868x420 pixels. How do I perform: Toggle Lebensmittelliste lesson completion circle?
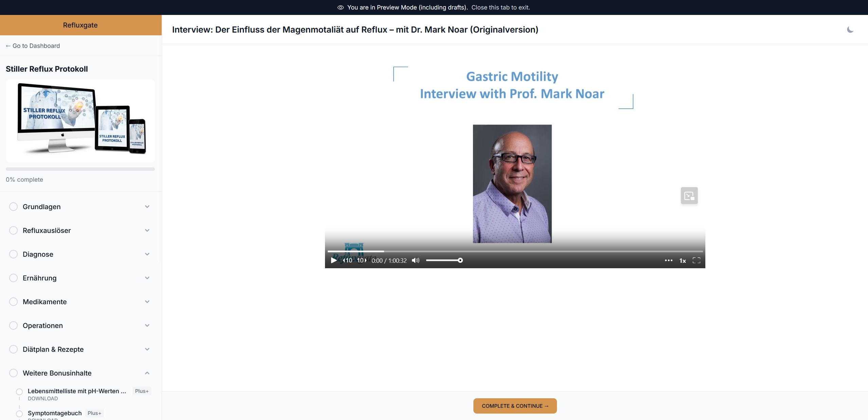[19, 391]
